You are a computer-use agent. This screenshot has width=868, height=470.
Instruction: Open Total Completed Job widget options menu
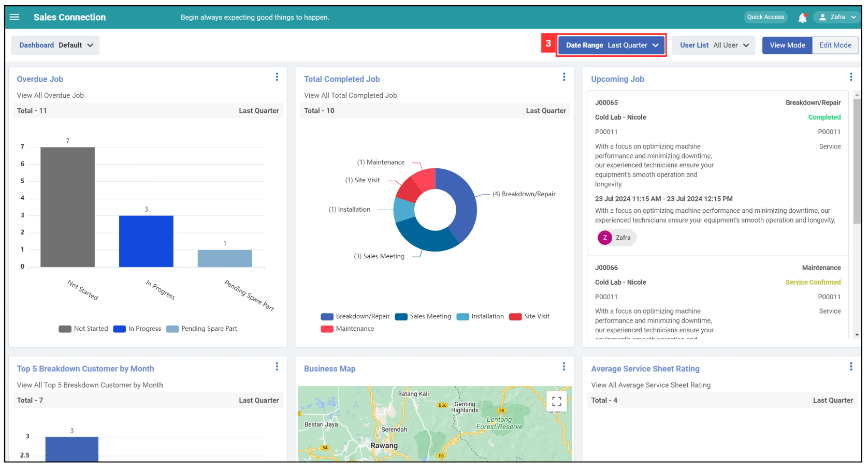click(x=564, y=77)
